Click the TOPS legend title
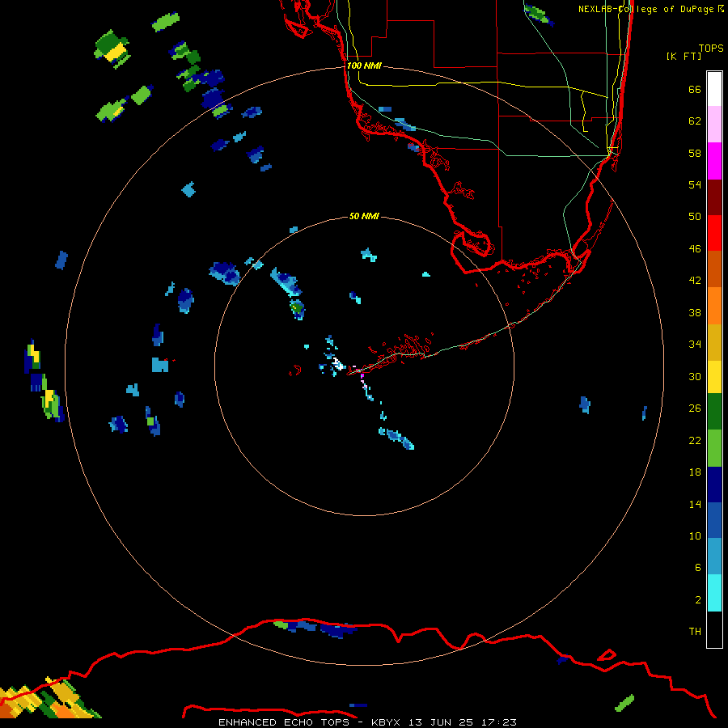Screen dimensions: 728x728 [x=711, y=49]
